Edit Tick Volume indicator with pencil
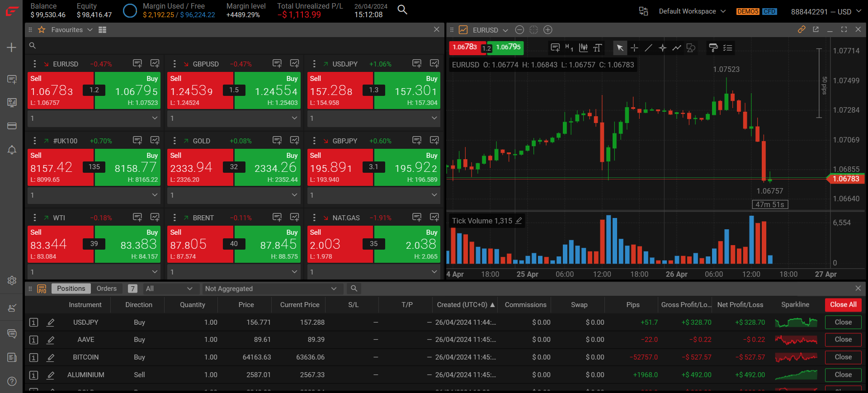868x393 pixels. tap(519, 221)
